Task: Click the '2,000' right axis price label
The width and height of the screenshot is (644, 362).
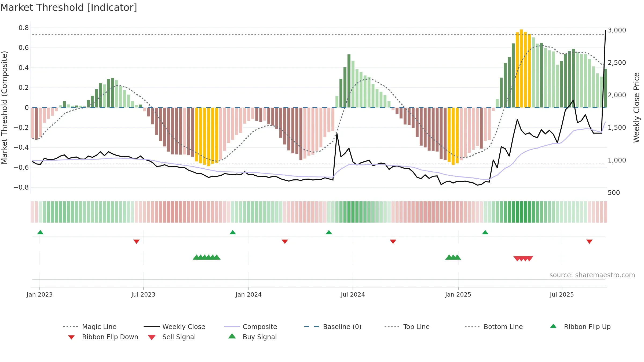Action: pos(617,95)
